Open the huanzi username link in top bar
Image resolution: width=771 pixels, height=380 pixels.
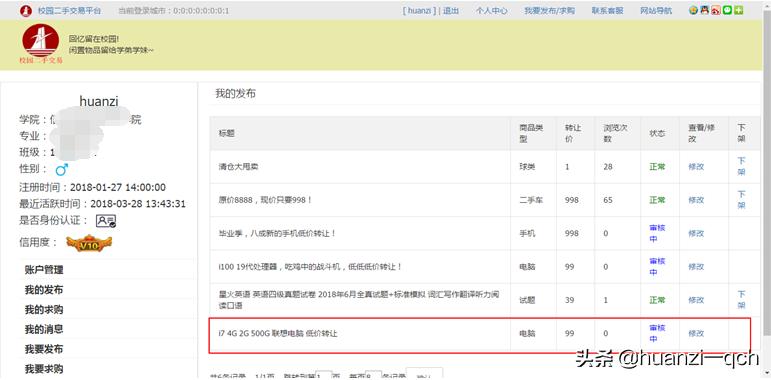[x=419, y=10]
